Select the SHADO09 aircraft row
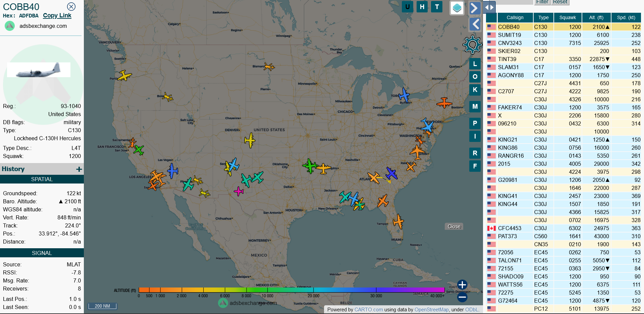644x314 pixels. [x=563, y=276]
